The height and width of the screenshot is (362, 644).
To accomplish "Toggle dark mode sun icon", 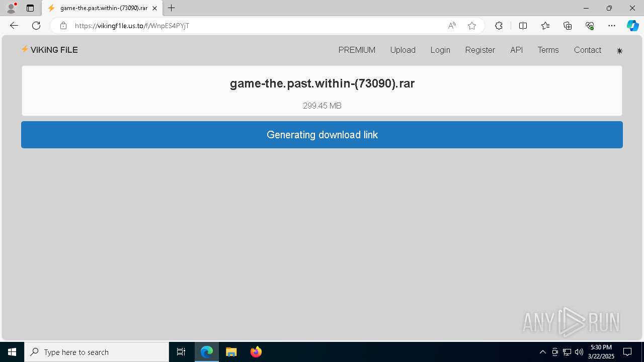I will point(619,51).
